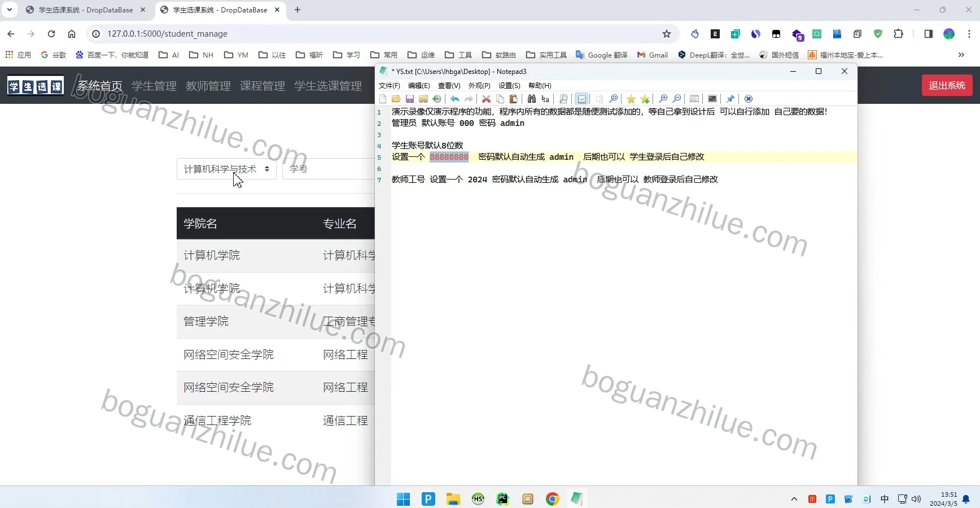Click the Open file icon in Notepad3
Viewport: 980px width, 508px height.
396,99
